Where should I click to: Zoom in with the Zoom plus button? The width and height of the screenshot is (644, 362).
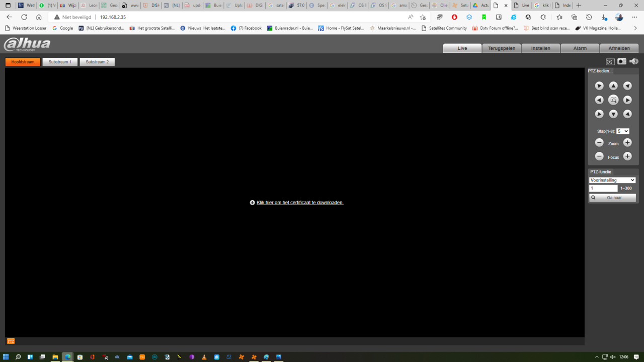coord(627,143)
